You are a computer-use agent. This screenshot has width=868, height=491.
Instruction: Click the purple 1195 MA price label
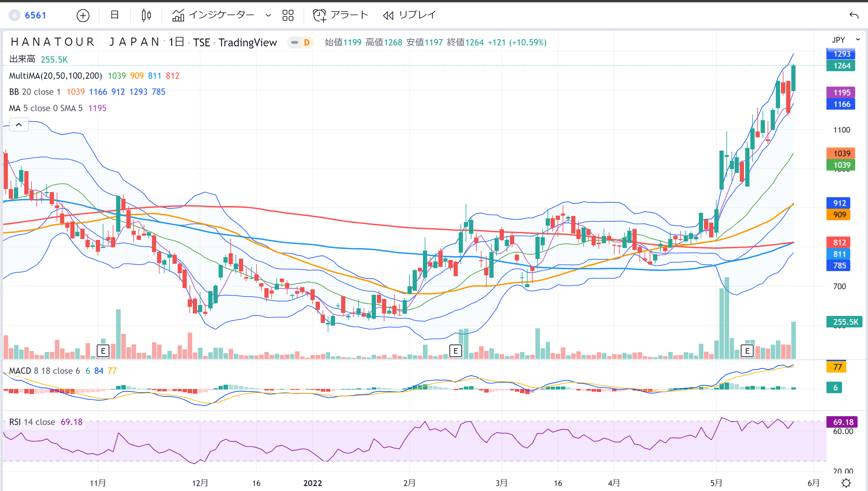(841, 92)
